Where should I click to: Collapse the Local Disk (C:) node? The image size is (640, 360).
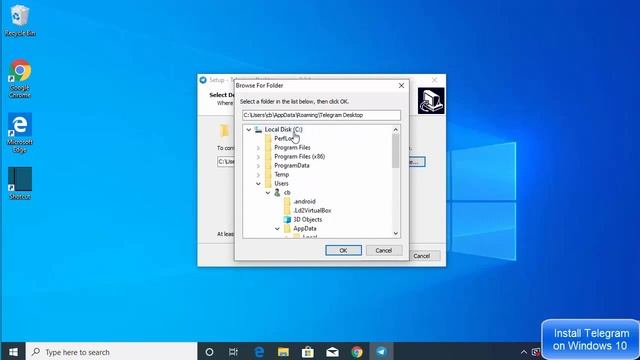coord(249,129)
